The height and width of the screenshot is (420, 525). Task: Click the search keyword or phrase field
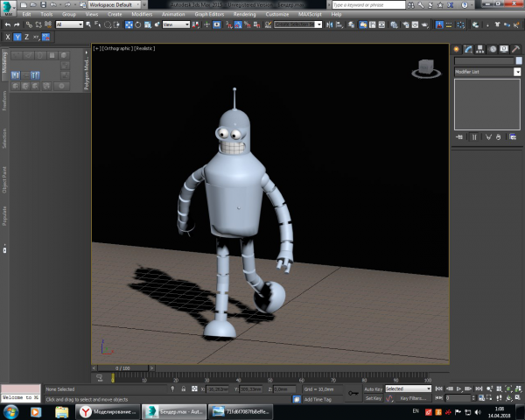368,5
